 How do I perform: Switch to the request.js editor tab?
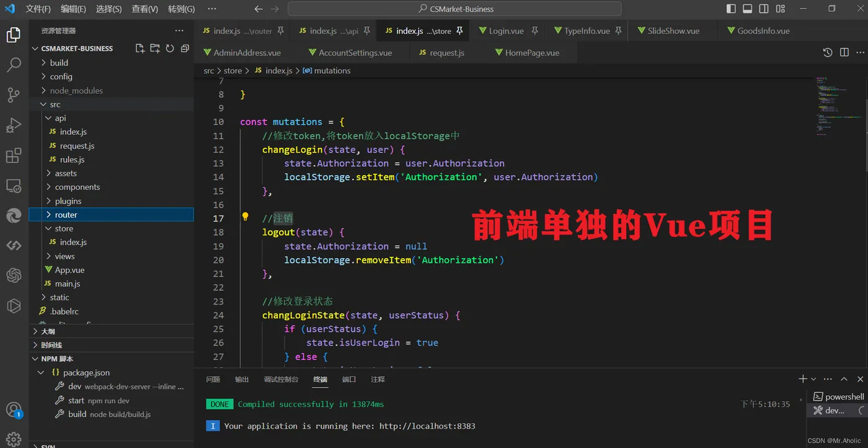(x=447, y=53)
